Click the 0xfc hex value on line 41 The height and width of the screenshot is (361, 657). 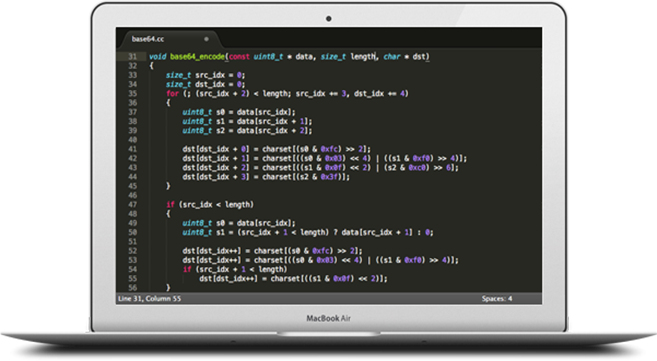click(329, 149)
